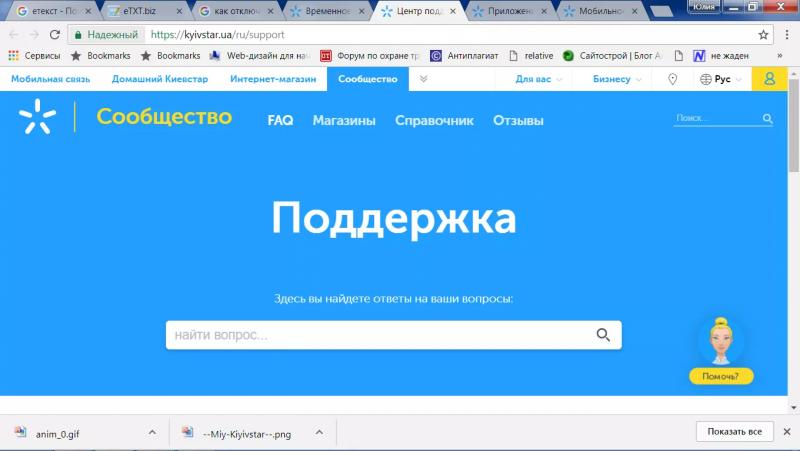Open the first Bookmarks folder in the bar

[101, 56]
